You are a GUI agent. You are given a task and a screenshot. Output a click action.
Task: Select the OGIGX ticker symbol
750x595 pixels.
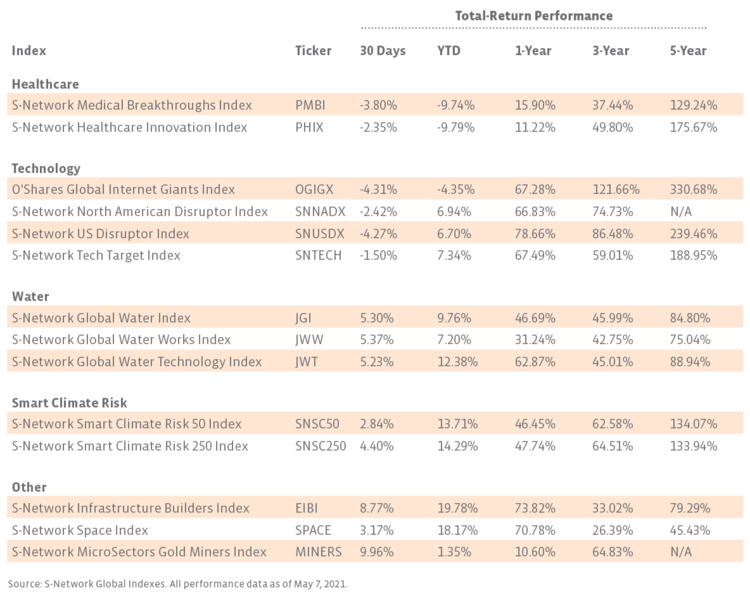(317, 189)
